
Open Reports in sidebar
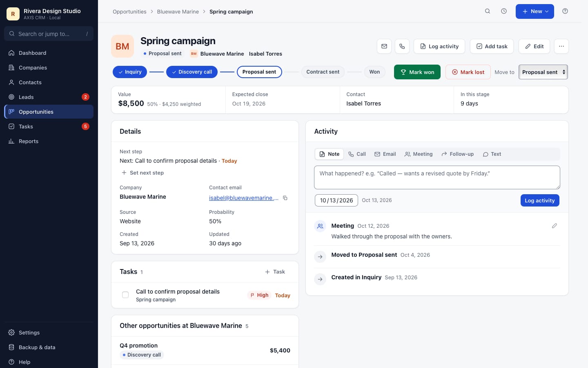49,141
